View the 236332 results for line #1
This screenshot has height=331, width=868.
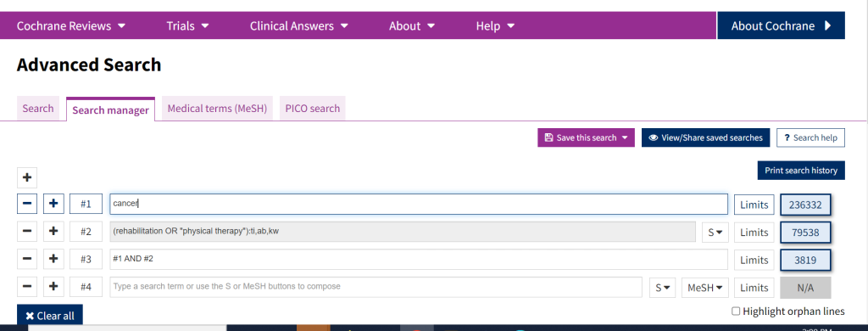pos(805,205)
